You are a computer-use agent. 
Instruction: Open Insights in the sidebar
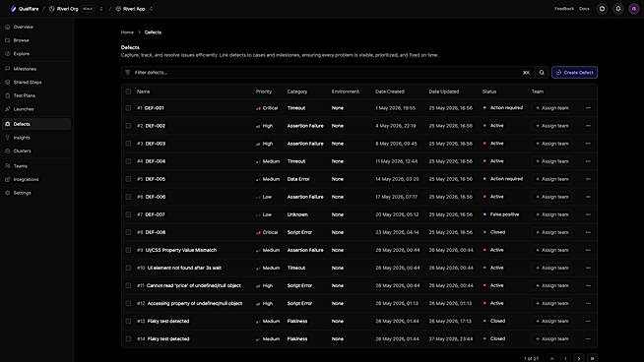click(x=36, y=138)
